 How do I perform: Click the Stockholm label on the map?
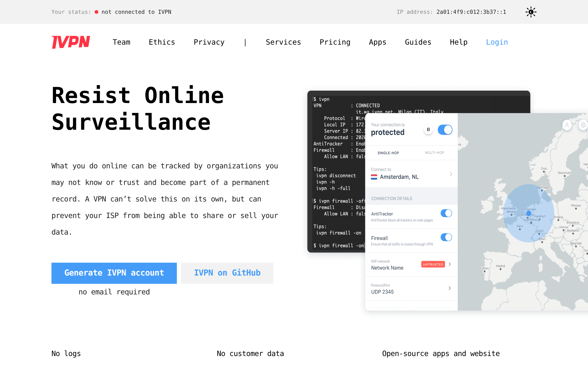tap(564, 173)
